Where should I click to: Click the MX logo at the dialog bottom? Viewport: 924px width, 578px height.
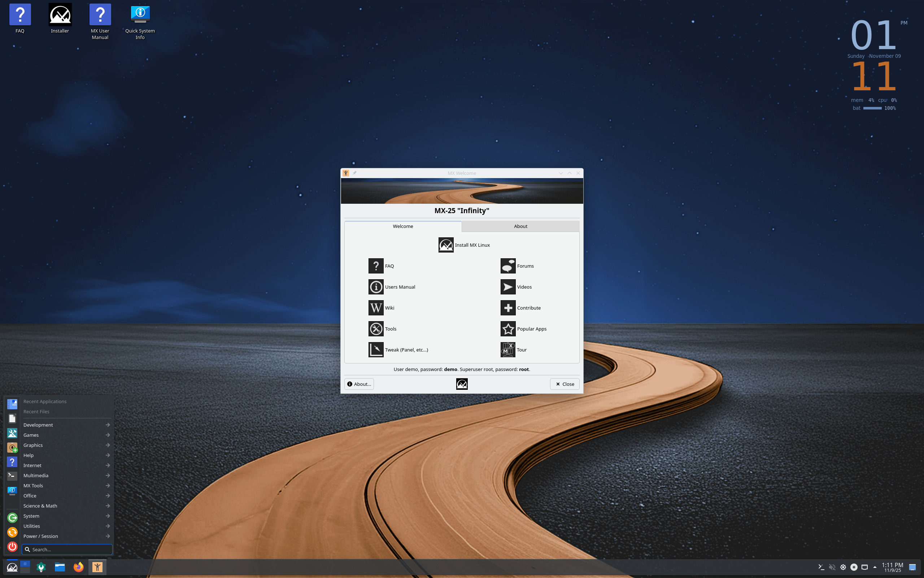(x=462, y=384)
